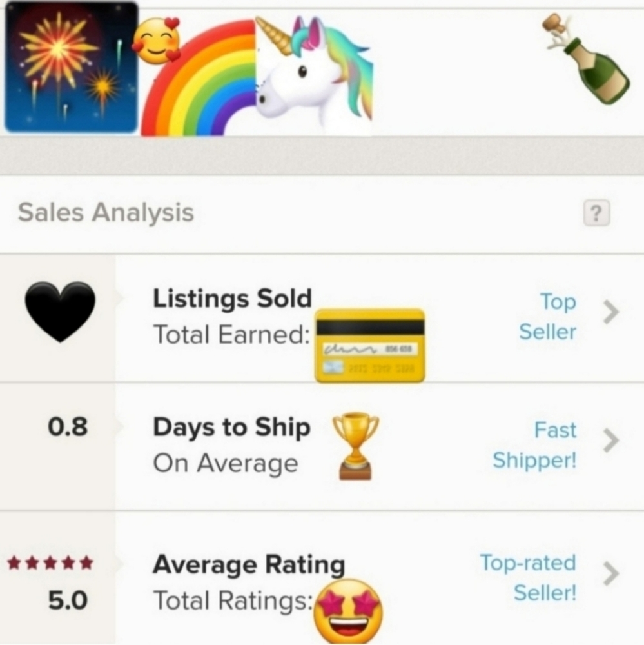Open the Top Seller link

point(548,316)
